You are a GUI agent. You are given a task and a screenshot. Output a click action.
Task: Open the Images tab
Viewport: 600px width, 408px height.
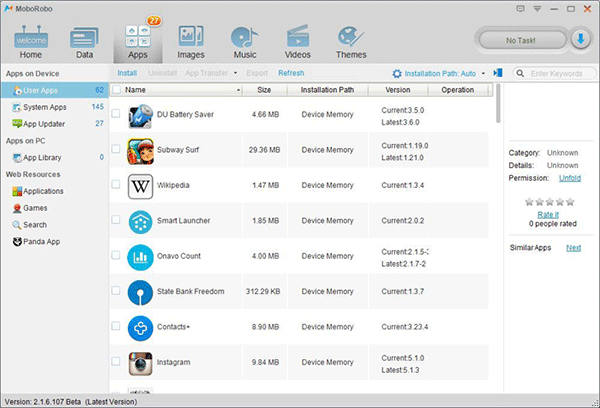(x=191, y=42)
